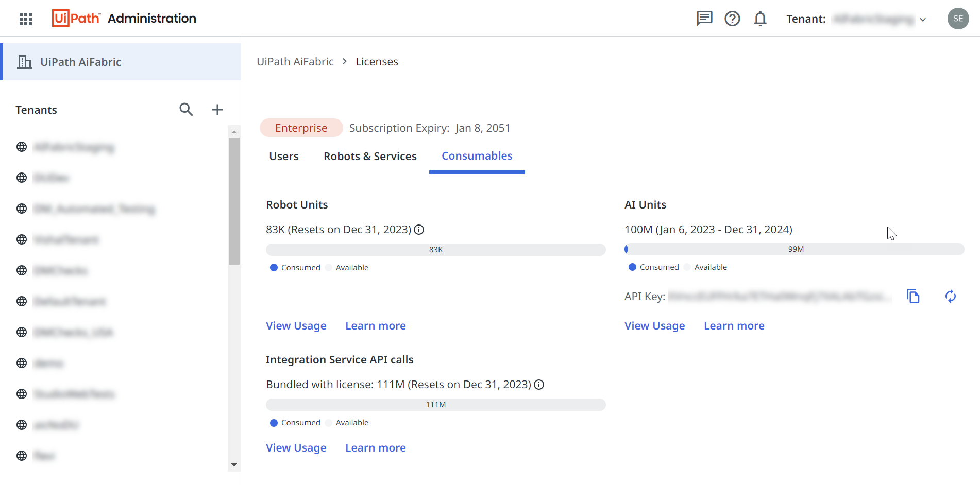This screenshot has height=485, width=980.
Task: Select UiPath AiFabric organization in sidebar
Action: (x=122, y=62)
